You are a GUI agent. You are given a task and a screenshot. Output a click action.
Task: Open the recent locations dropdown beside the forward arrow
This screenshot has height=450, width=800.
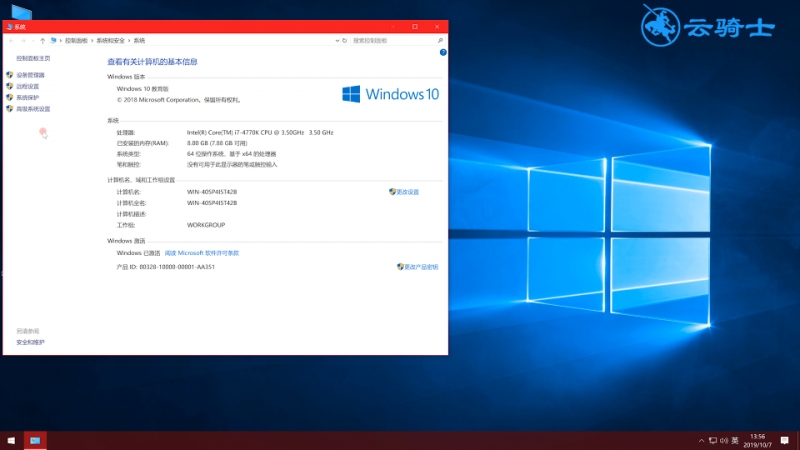pos(33,40)
